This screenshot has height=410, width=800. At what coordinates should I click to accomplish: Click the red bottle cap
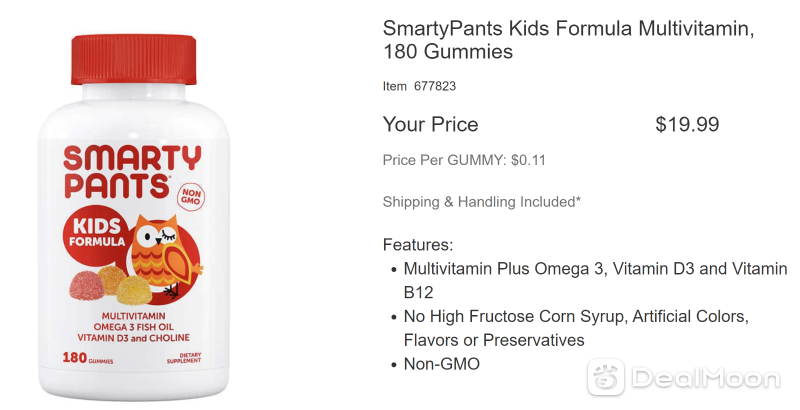pyautogui.click(x=134, y=59)
